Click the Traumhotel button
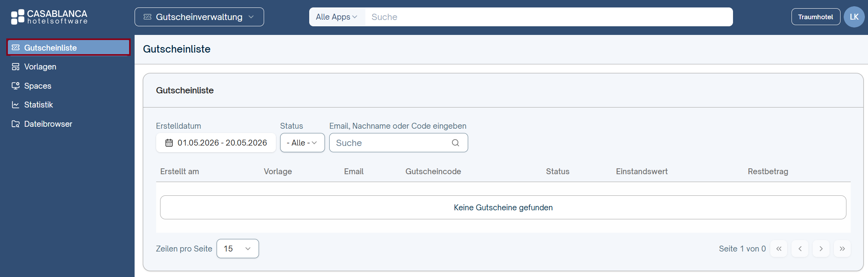Screen dimensions: 868x277 [815, 17]
